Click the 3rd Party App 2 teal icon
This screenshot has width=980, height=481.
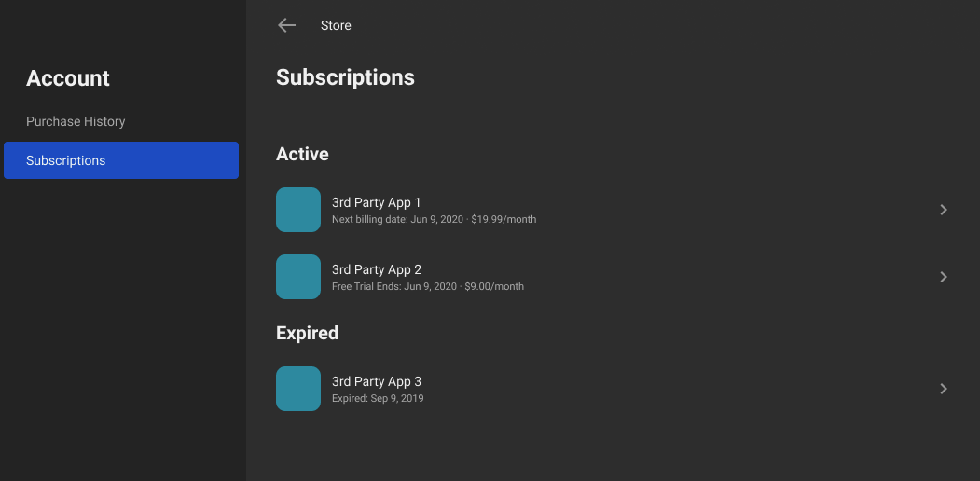298,277
